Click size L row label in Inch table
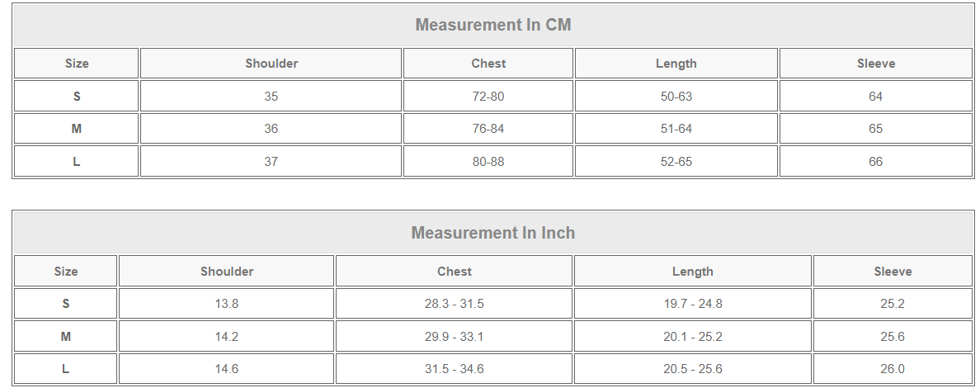980x388 pixels. point(66,369)
